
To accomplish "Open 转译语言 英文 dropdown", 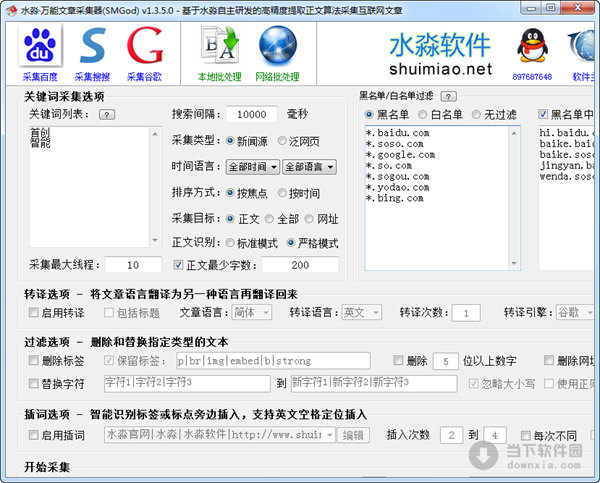I will (x=362, y=313).
